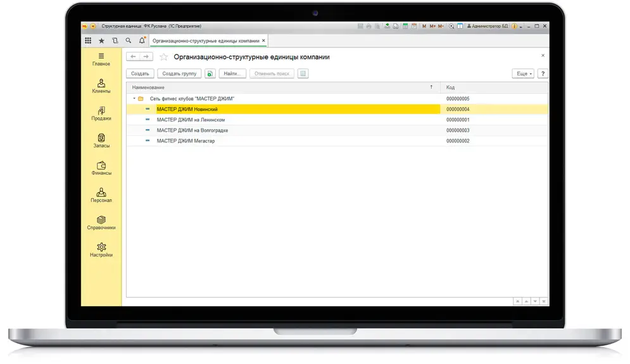
Task: Open Финансы section in sidebar
Action: click(101, 168)
